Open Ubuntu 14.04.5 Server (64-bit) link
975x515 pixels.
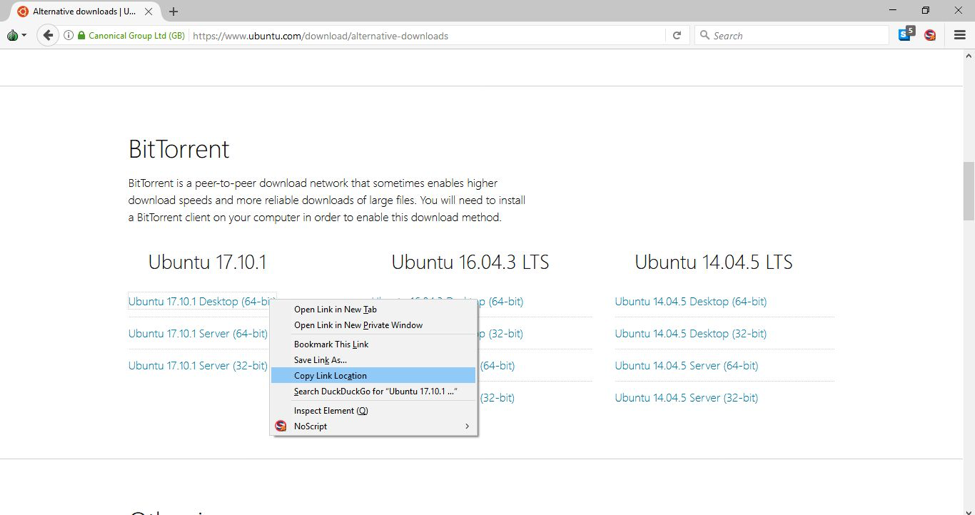coord(686,366)
